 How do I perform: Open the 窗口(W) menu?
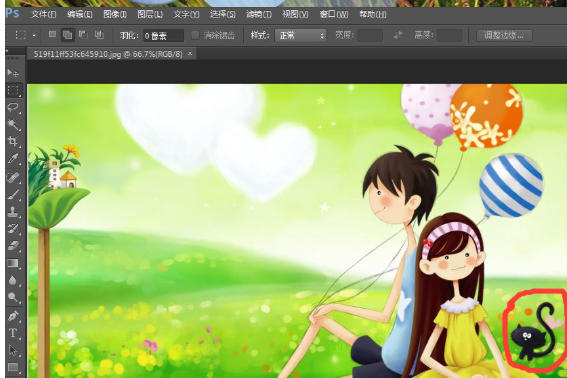(334, 14)
